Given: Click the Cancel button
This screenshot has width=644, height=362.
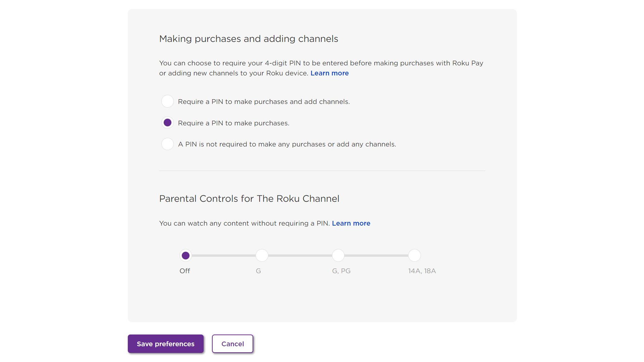Looking at the screenshot, I should pos(232,344).
